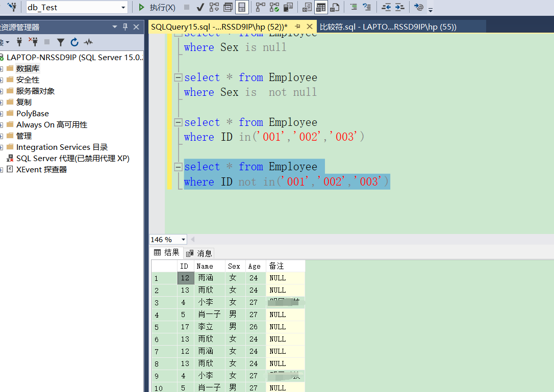
Task: Click the Parse checkmark icon
Action: [x=200, y=7]
